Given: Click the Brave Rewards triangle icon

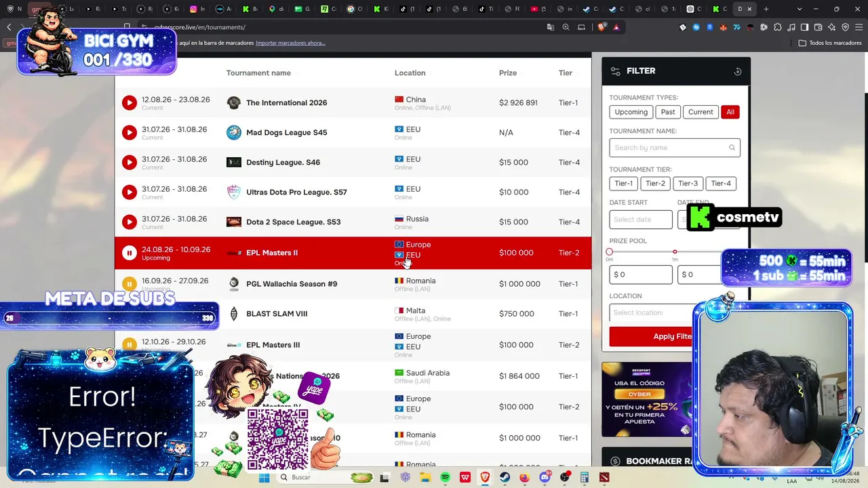Looking at the screenshot, I should [616, 27].
